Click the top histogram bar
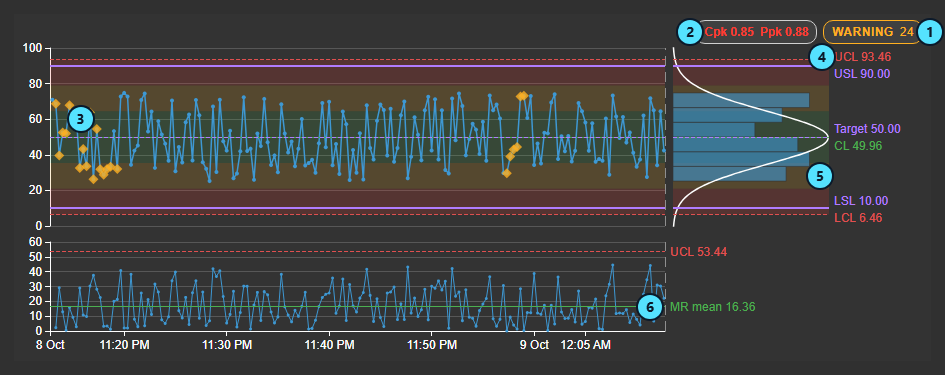Screen dimensions: 945x375 [x=741, y=100]
